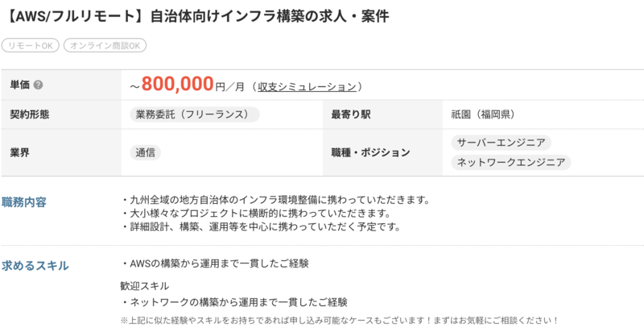644x332 pixels.
Task: Click the 歓迎スキル subheading
Action: click(145, 285)
